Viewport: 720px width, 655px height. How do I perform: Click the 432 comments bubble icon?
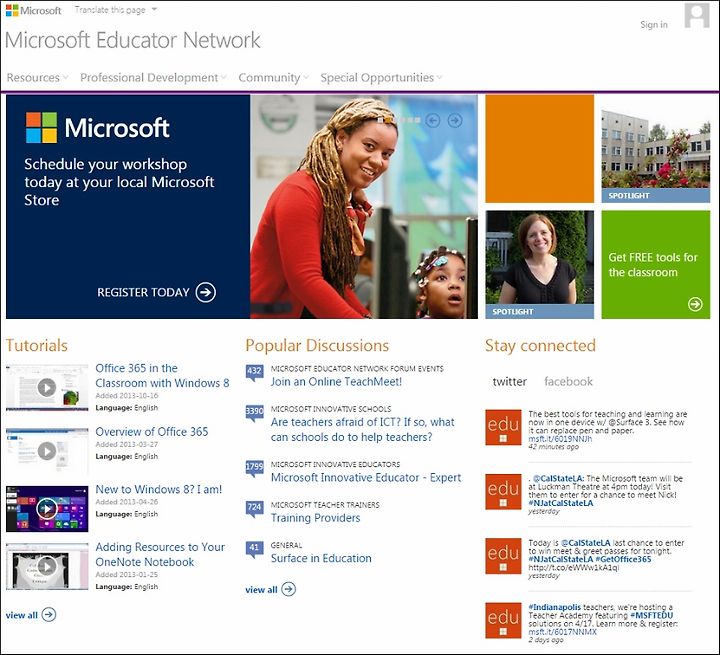pos(254,373)
